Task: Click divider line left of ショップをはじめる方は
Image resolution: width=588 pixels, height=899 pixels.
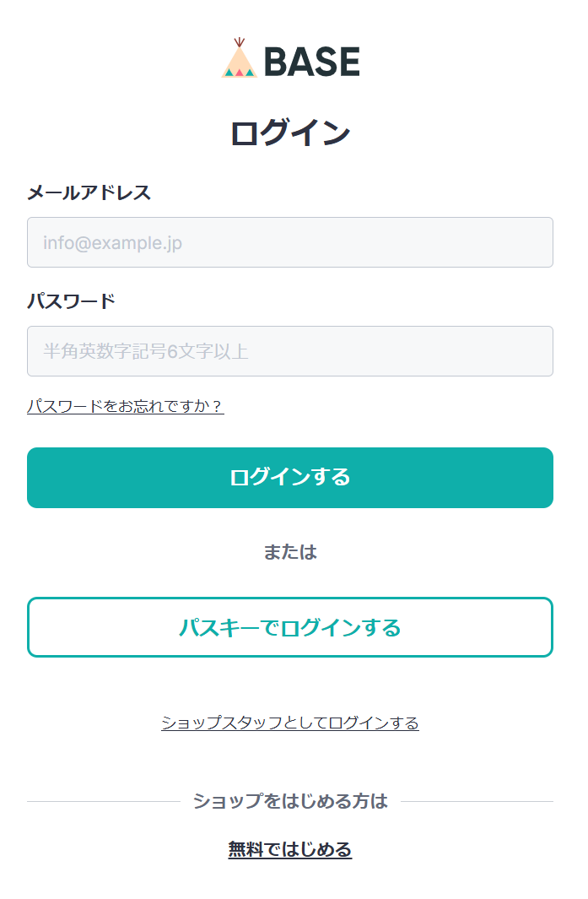Action: pos(103,801)
